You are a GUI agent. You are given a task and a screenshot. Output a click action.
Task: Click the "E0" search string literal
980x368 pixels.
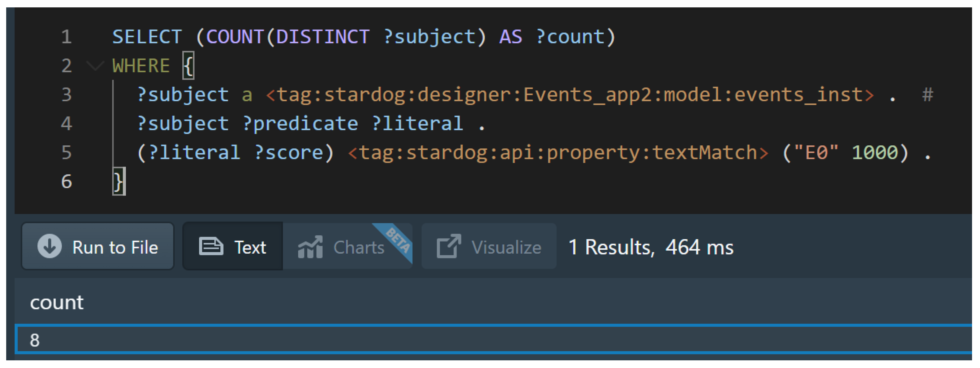click(816, 153)
